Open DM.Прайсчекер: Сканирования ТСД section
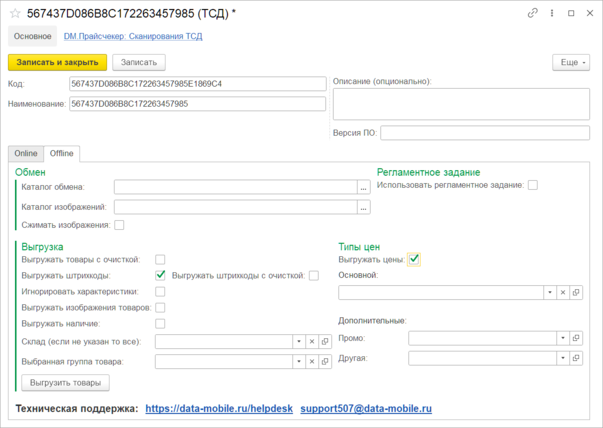The height and width of the screenshot is (428, 603). tap(133, 36)
